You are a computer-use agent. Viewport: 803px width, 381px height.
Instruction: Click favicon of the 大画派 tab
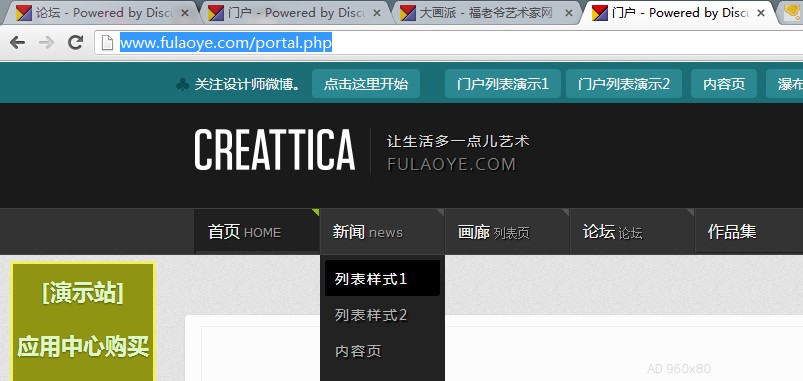click(407, 13)
